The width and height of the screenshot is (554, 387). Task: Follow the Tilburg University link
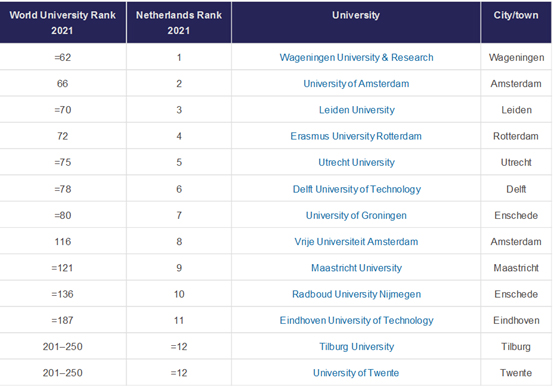[356, 347]
